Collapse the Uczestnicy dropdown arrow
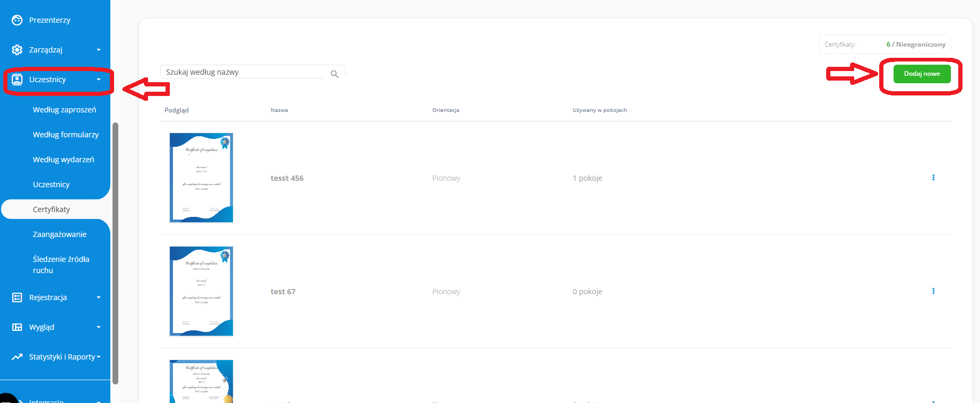This screenshot has height=403, width=980. coord(99,80)
